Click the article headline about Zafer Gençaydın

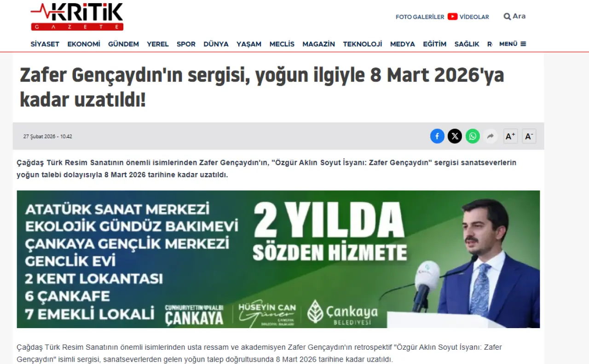click(262, 87)
